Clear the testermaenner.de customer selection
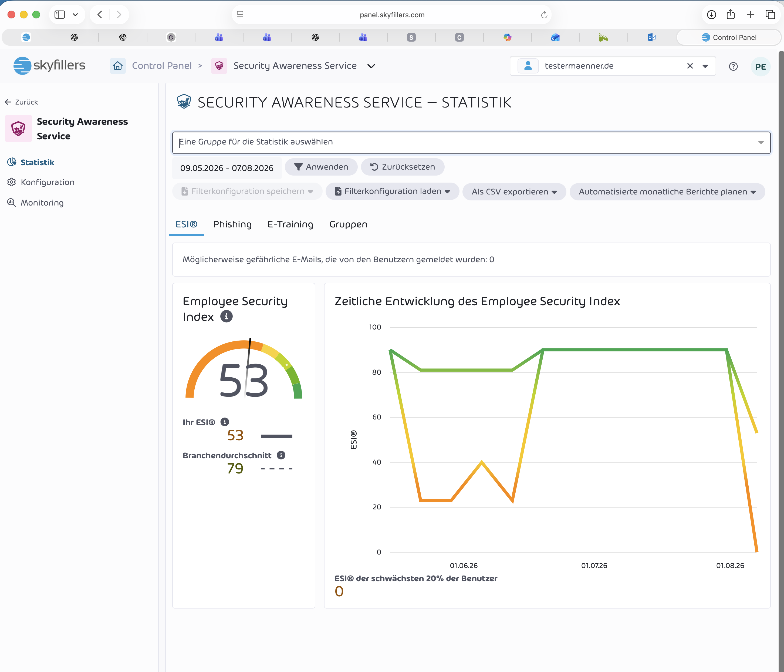Image resolution: width=784 pixels, height=672 pixels. click(690, 66)
